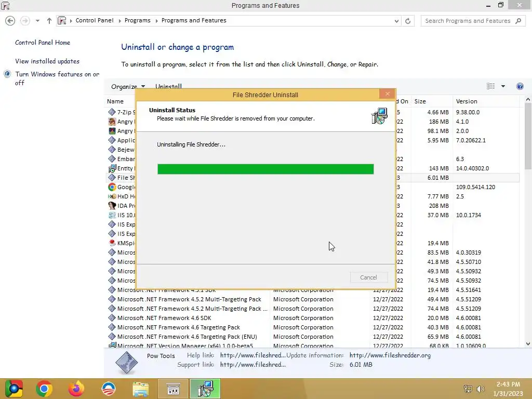Open the Help question mark icon
Image resolution: width=532 pixels, height=399 pixels.
[x=520, y=86]
